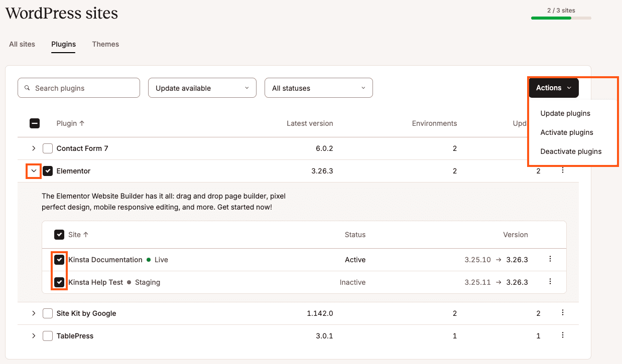Image resolution: width=622 pixels, height=364 pixels.
Task: Click the Contact Form 7 plugin name
Action: click(x=82, y=148)
